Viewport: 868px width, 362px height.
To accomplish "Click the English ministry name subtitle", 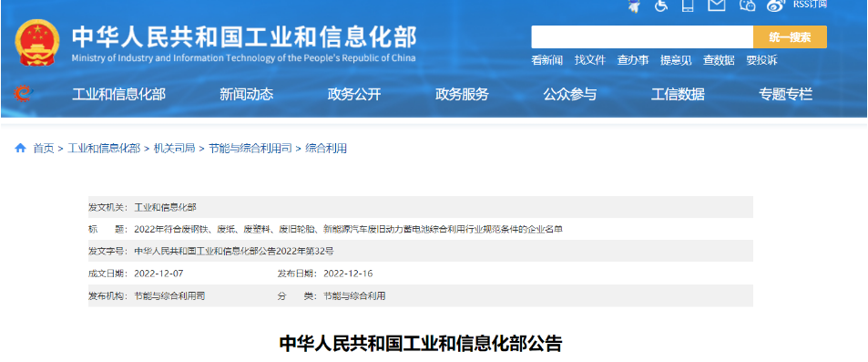I will point(243,58).
